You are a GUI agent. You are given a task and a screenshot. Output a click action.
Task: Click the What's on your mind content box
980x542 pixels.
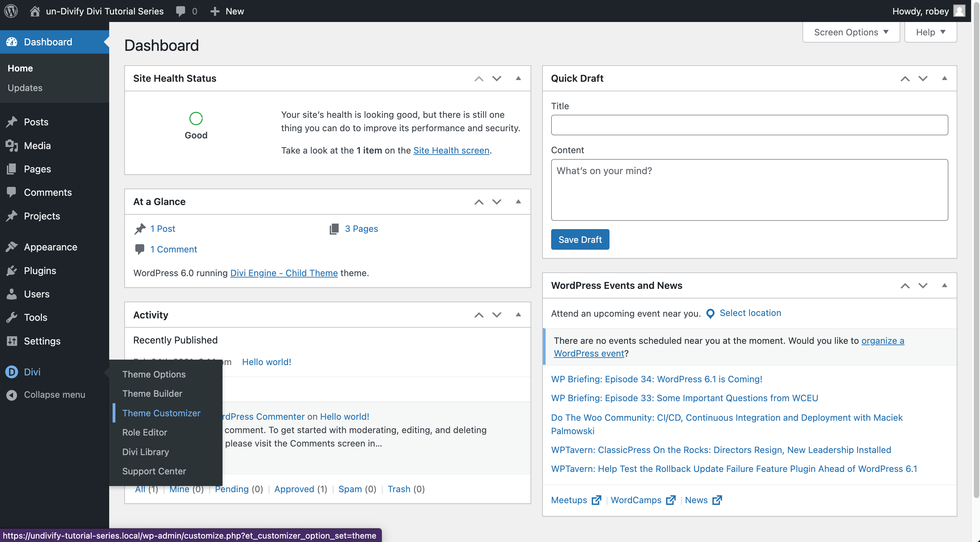[x=750, y=190]
